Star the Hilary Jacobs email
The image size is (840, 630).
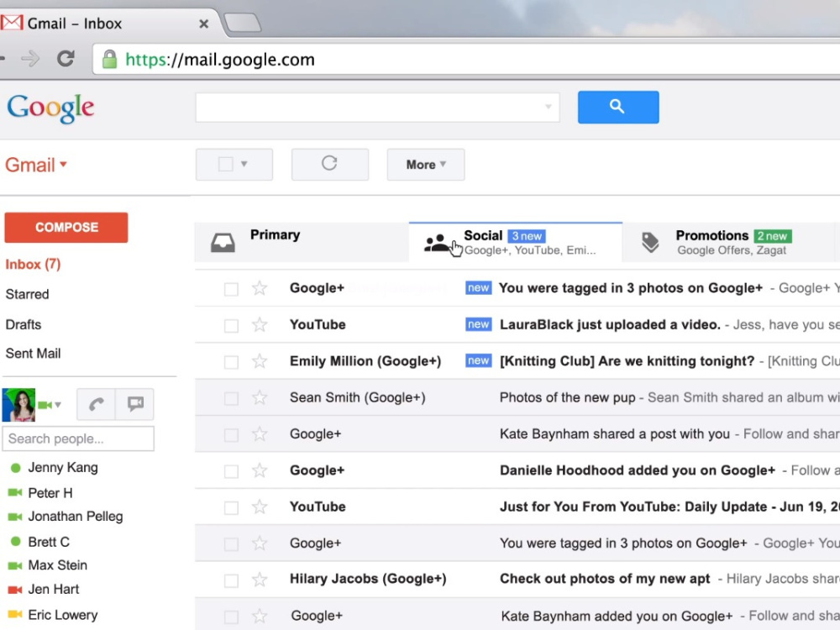[x=260, y=580]
